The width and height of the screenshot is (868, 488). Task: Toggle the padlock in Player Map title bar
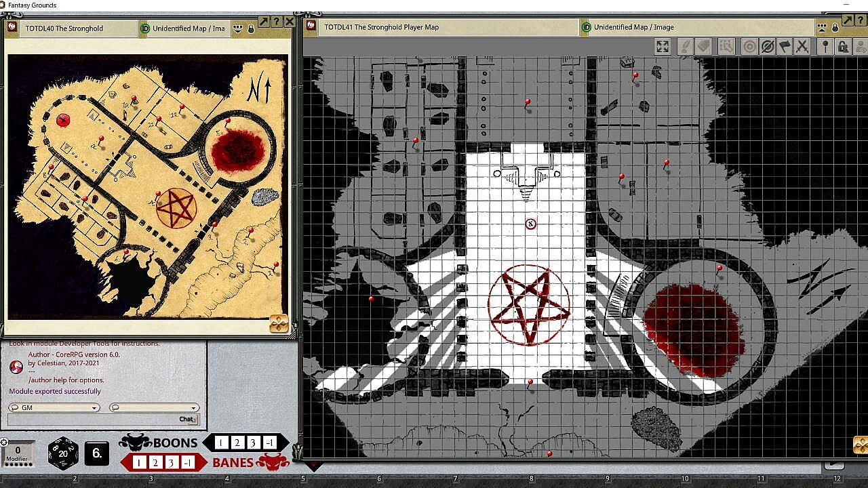point(835,28)
